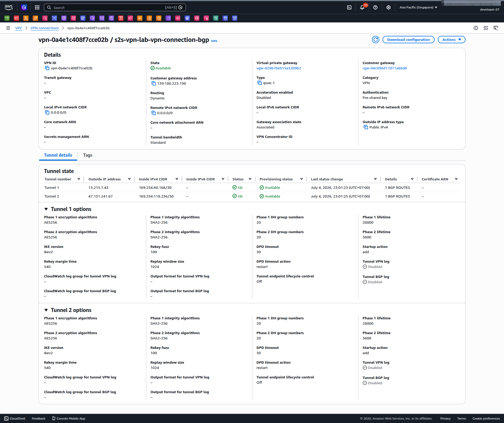Open the Privacy footer link

tap(445, 419)
